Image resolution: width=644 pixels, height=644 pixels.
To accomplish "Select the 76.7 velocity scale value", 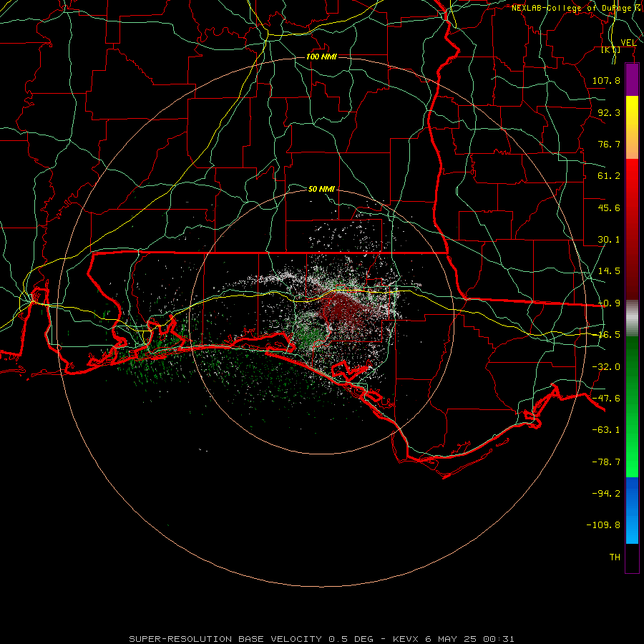I will [x=609, y=144].
